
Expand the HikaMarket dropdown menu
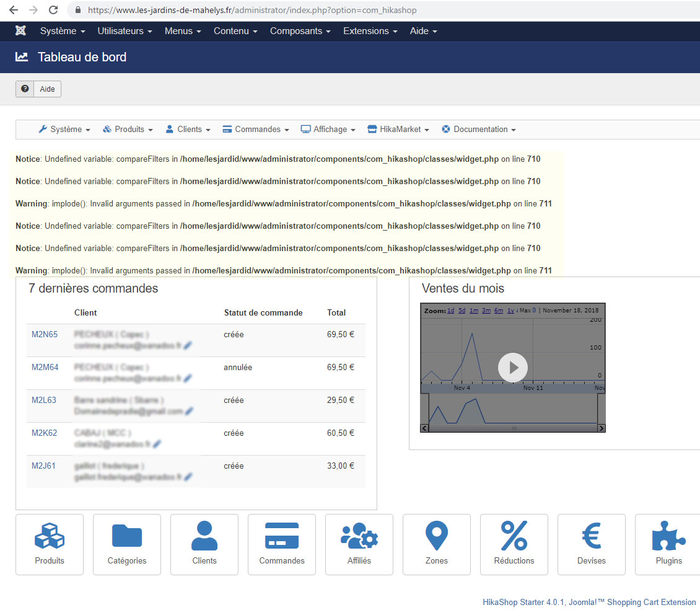click(x=398, y=130)
